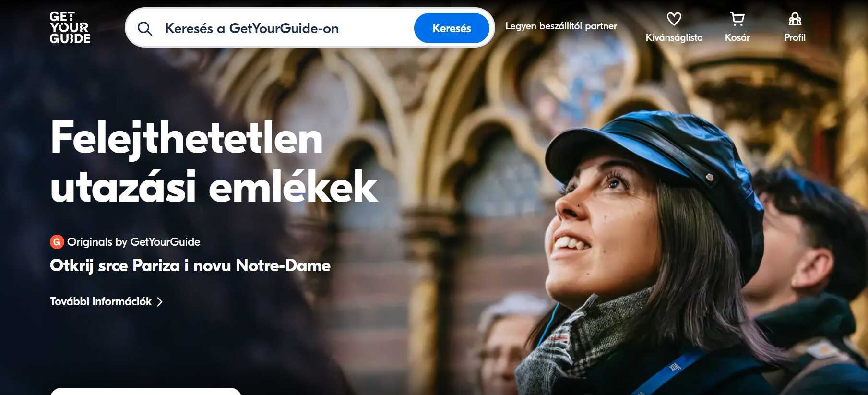This screenshot has width=868, height=395.
Task: Open 'Legyen beszállítói partner' link
Action: (x=561, y=26)
